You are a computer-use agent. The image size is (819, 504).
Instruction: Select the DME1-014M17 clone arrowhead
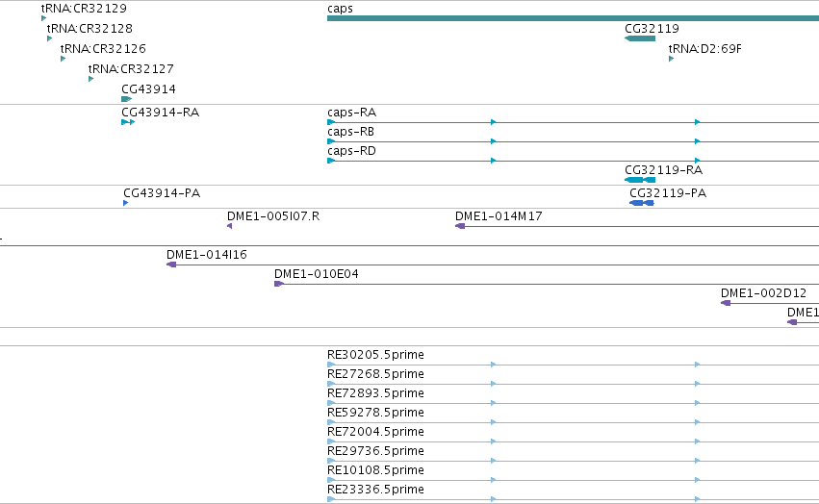click(x=460, y=226)
